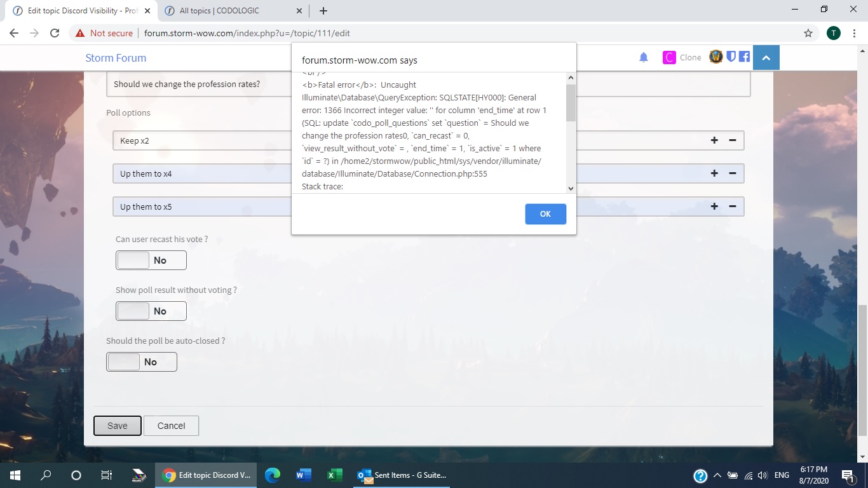
Task: Click the error dialog's vertical scrollbar thumb
Action: coord(571,102)
